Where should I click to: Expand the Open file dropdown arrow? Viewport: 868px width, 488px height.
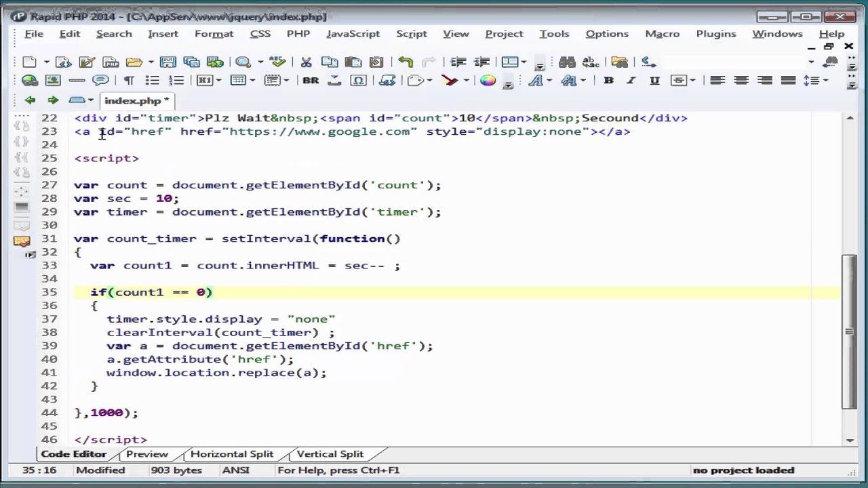(151, 62)
